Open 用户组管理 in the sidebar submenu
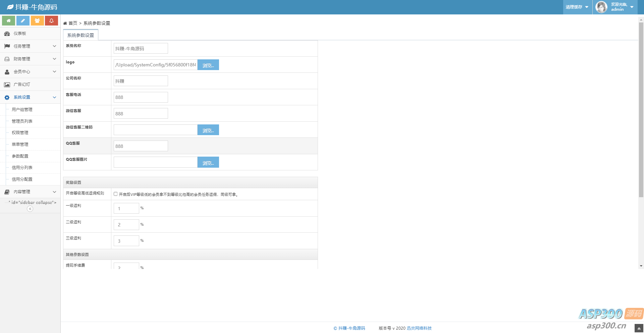The image size is (644, 333). point(22,110)
